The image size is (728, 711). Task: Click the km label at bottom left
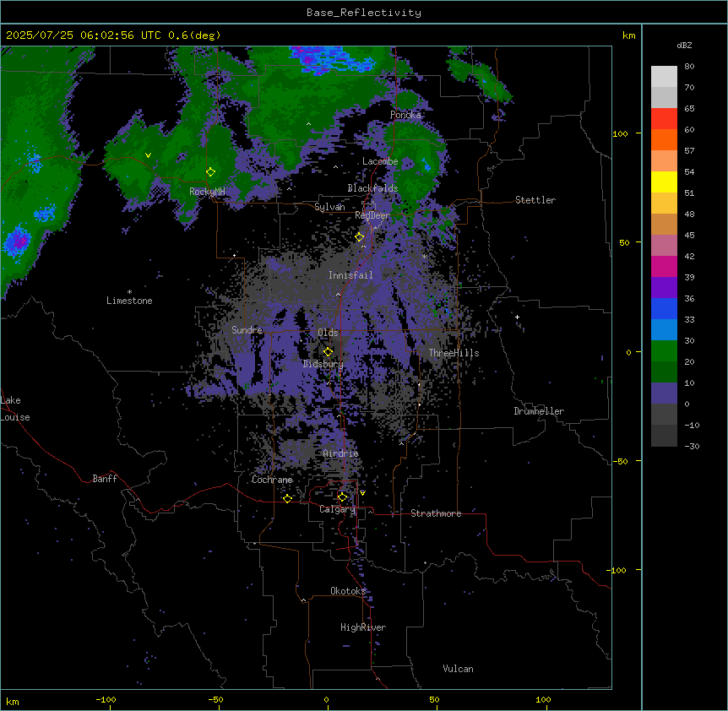pos(13,701)
